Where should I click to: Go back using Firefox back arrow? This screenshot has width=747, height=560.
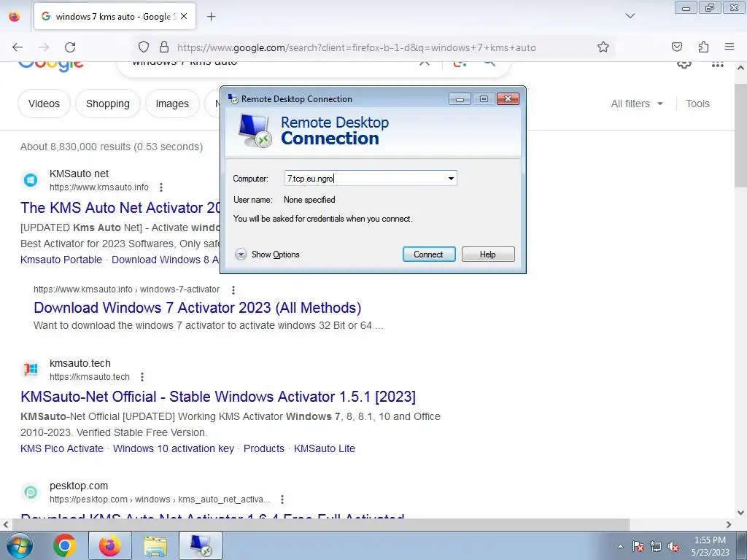pos(18,47)
